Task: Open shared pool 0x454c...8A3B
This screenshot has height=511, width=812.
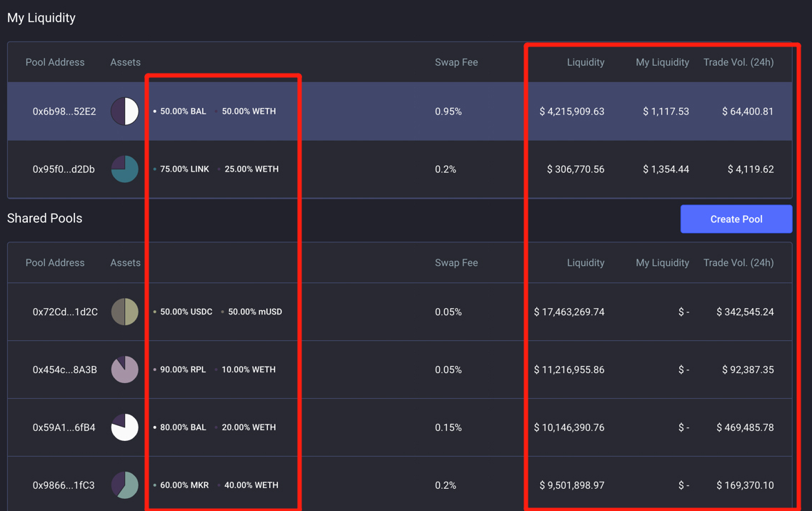Action: click(64, 369)
